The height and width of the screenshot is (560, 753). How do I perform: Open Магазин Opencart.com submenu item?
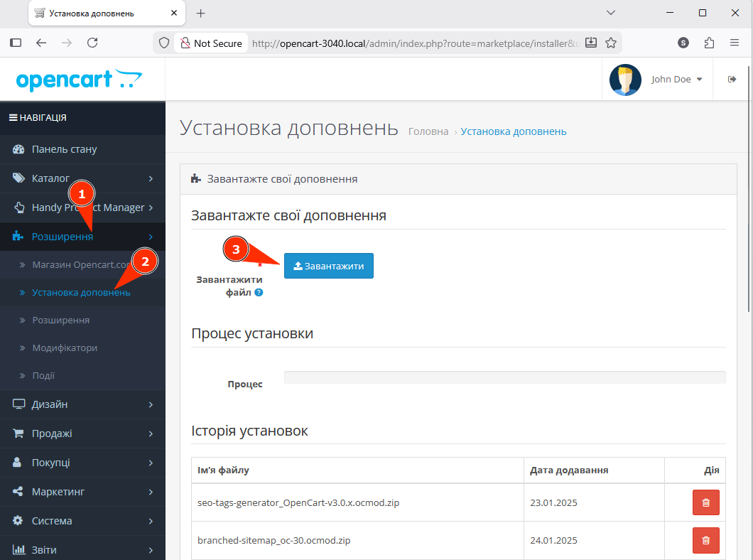coord(82,264)
